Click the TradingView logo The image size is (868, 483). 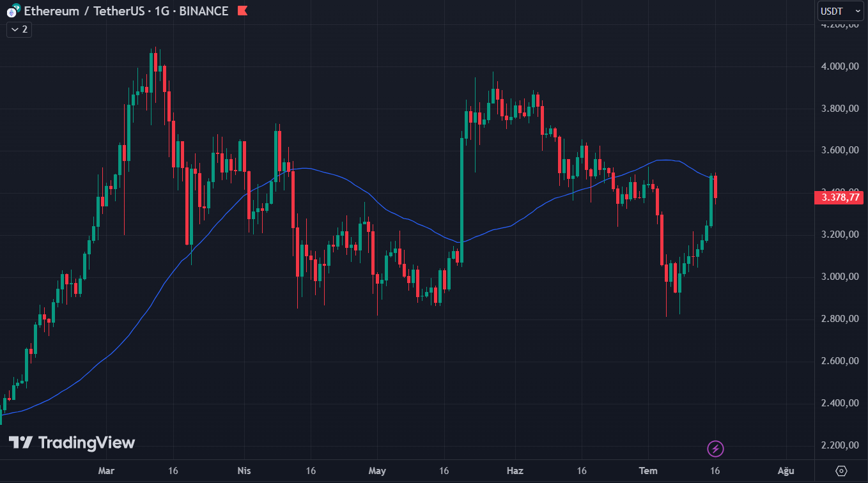point(72,443)
